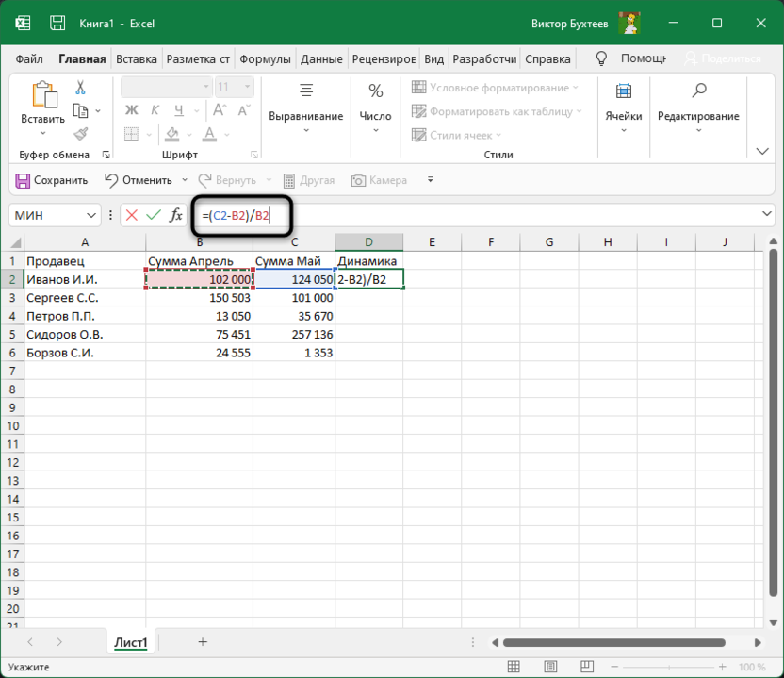The width and height of the screenshot is (784, 678).
Task: Open the Редактирование editing group
Action: pos(698,109)
